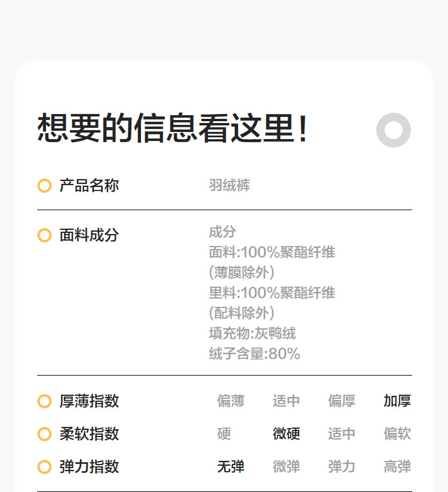Click the 面料成分 label
Image resolution: width=448 pixels, height=492 pixels.
click(89, 235)
